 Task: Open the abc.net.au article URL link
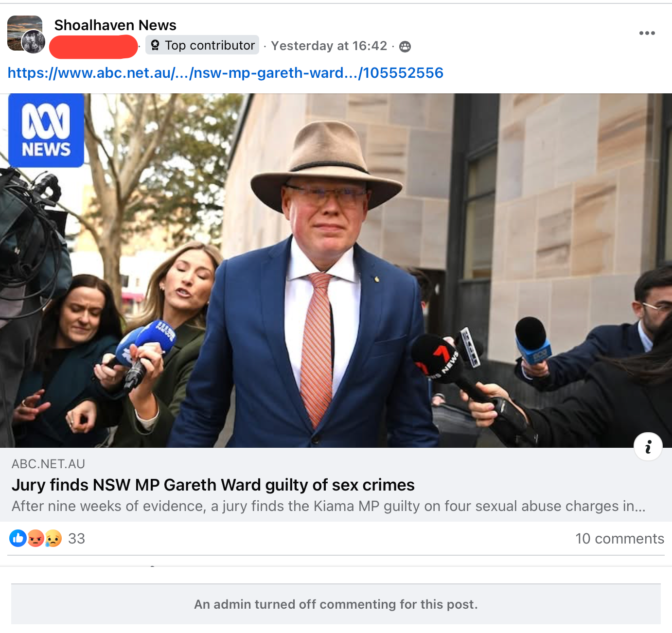[225, 73]
